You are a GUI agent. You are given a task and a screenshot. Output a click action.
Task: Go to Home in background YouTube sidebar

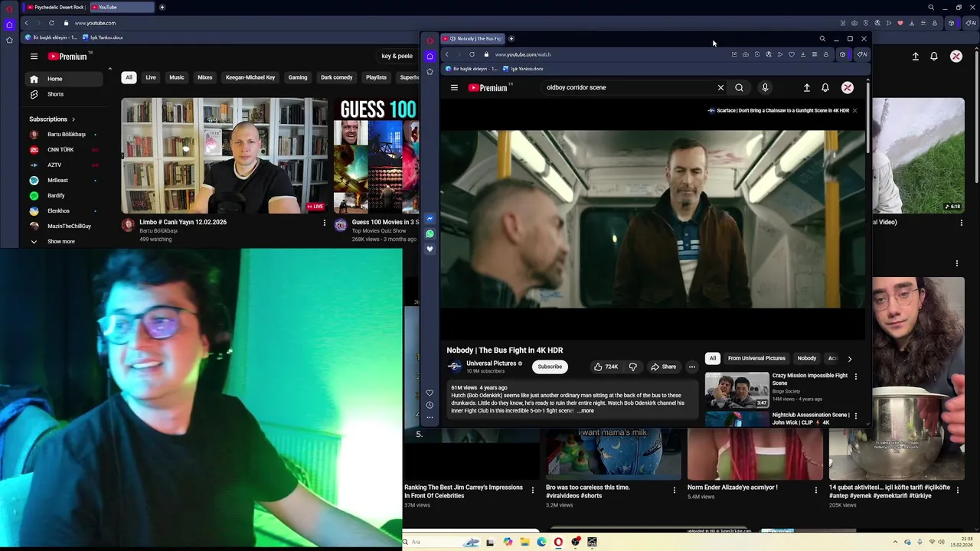[x=63, y=79]
